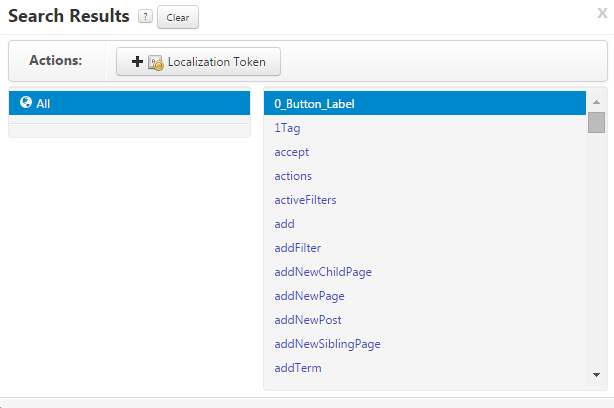614x408 pixels.
Task: Close the Search Results dialog
Action: click(602, 13)
